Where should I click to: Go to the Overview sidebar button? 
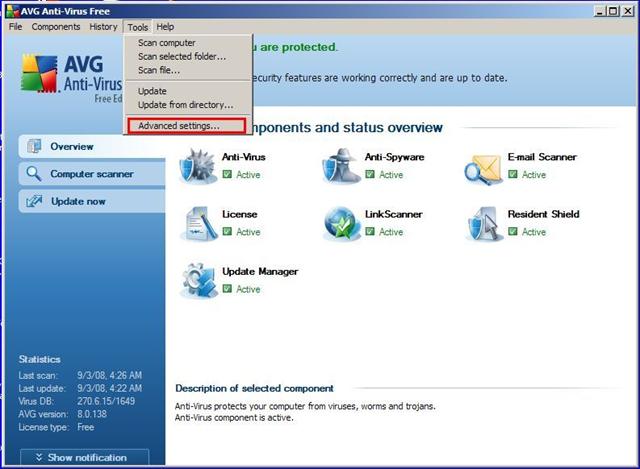[x=70, y=147]
